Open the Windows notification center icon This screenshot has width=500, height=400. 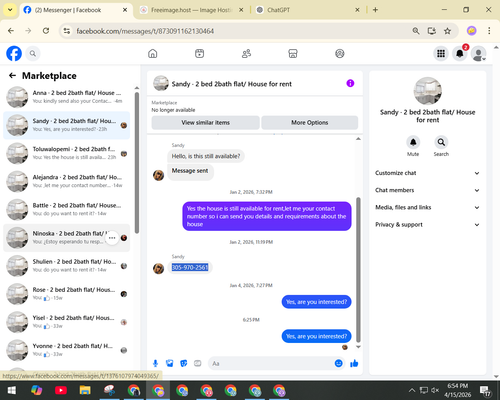point(485,390)
